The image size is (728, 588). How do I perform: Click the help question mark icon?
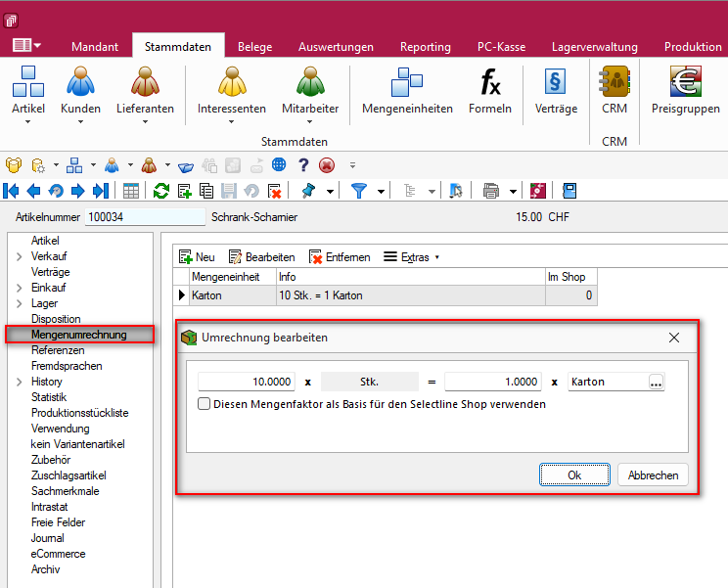click(303, 165)
